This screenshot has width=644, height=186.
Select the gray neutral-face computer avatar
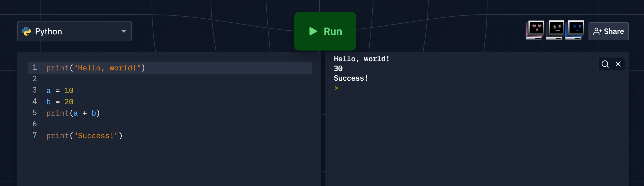[x=555, y=30]
